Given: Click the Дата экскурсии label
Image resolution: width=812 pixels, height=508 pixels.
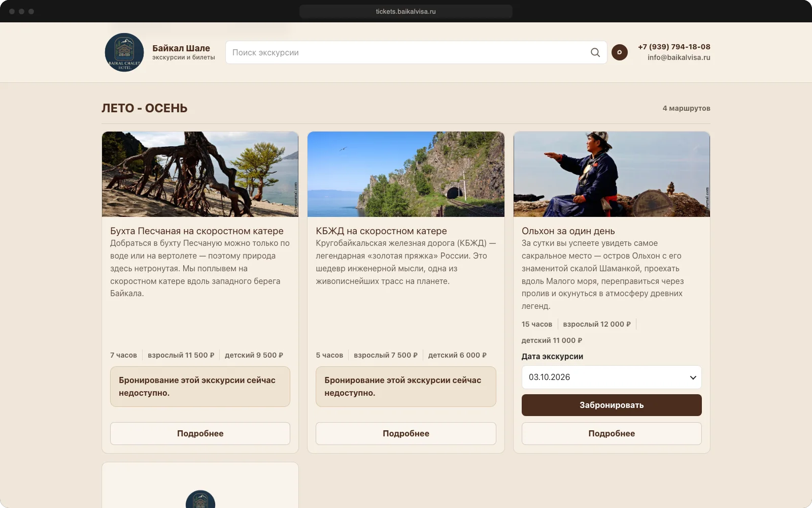Looking at the screenshot, I should pyautogui.click(x=552, y=357).
